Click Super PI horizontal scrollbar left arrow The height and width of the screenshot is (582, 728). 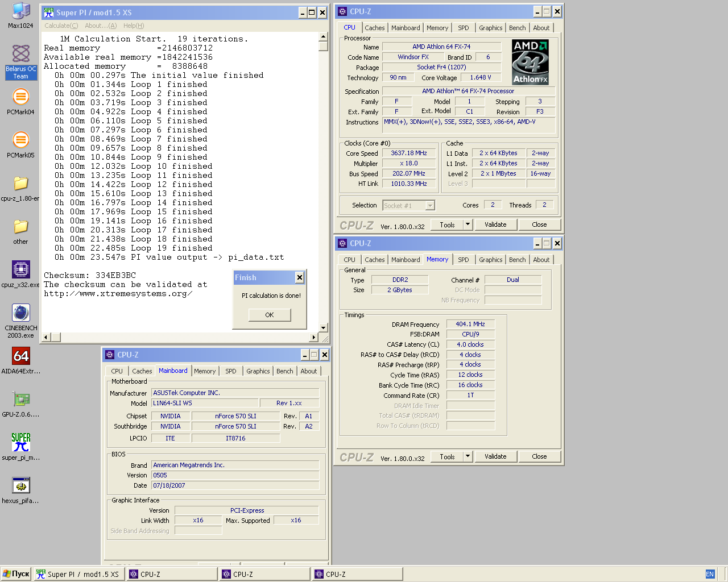click(47, 337)
